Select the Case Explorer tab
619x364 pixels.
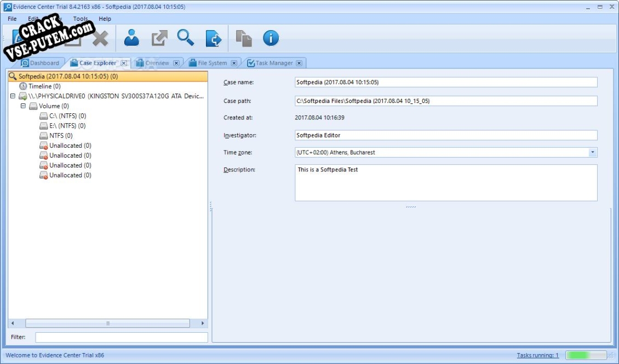98,63
